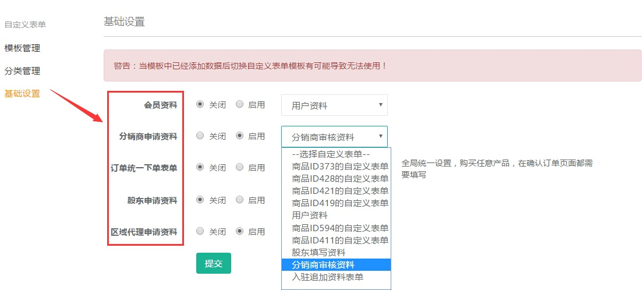Enable 启用 radio for 会员资料

(x=240, y=104)
